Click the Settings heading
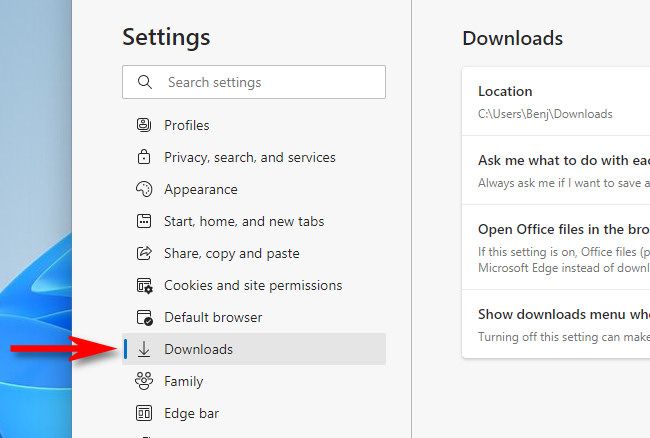 pyautogui.click(x=166, y=38)
